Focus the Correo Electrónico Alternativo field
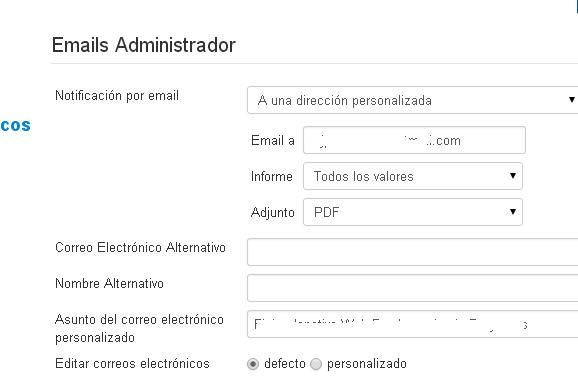 tap(412, 252)
